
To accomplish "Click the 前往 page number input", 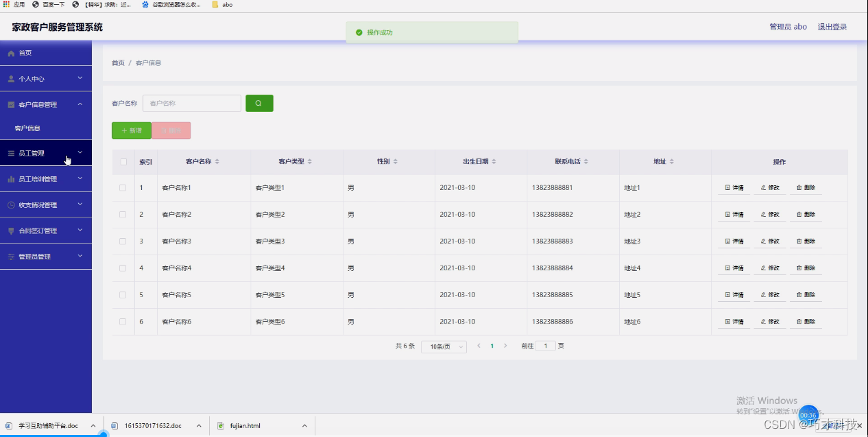I will pos(546,346).
